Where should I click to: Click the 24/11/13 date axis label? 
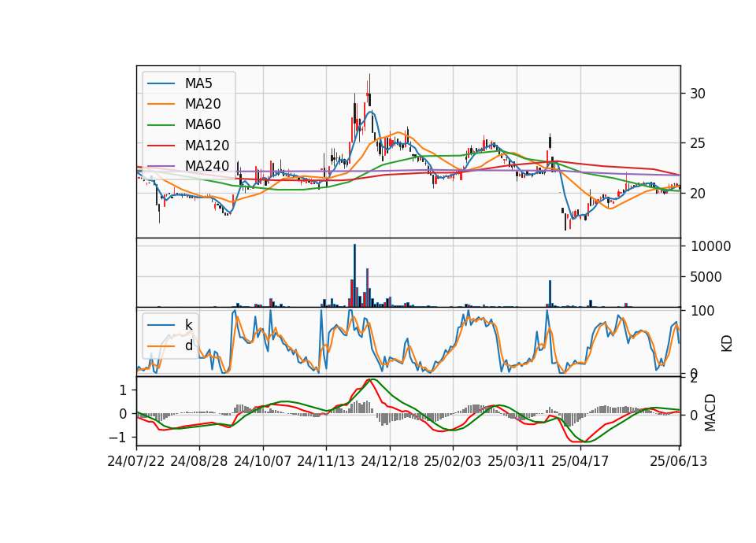coord(326,461)
